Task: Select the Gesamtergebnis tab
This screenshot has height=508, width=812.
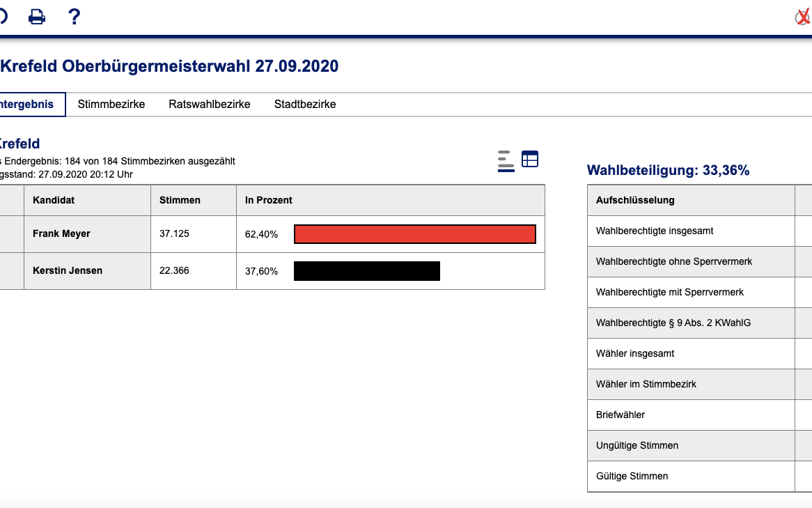Action: point(28,105)
